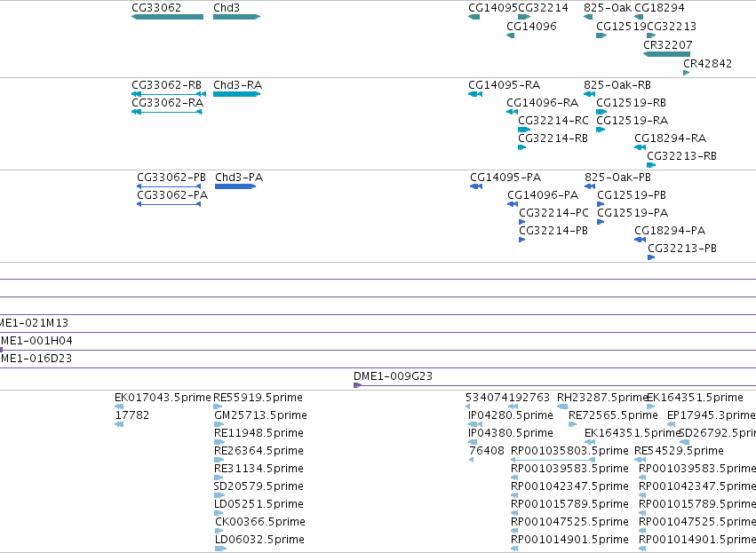Image resolution: width=756 pixels, height=553 pixels.
Task: Select the CG12519-PB protein label
Action: (x=632, y=195)
